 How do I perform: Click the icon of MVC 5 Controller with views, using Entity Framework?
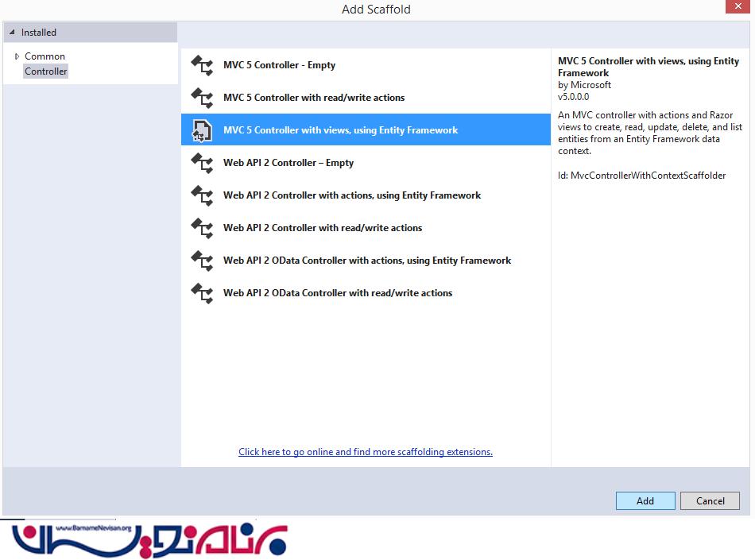pyautogui.click(x=202, y=130)
